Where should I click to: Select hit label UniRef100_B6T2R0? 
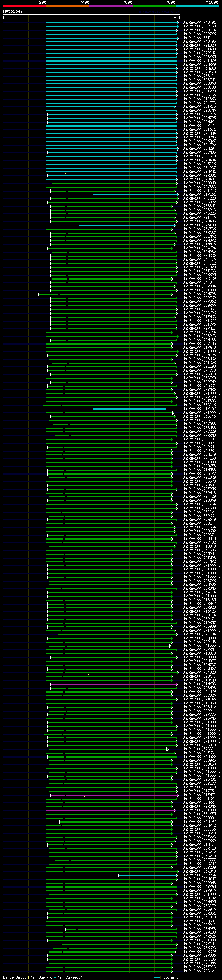tap(199, 91)
